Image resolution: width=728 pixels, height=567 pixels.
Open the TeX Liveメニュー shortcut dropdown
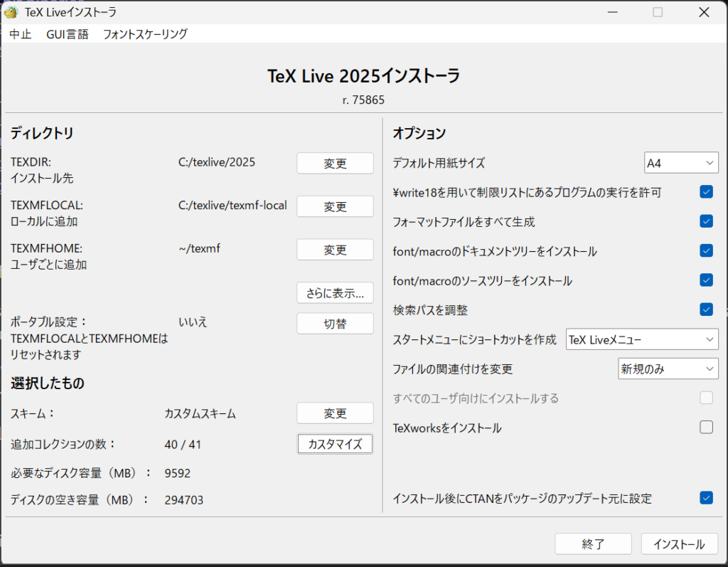(641, 339)
